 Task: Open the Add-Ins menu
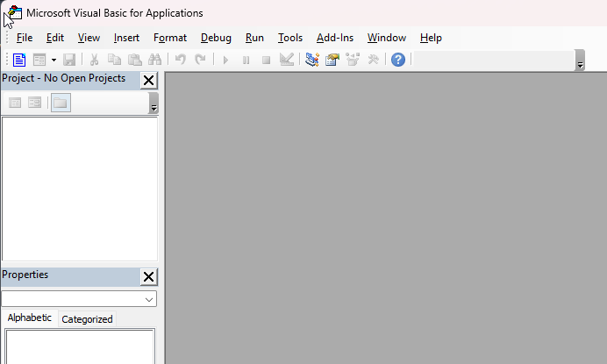pos(335,38)
